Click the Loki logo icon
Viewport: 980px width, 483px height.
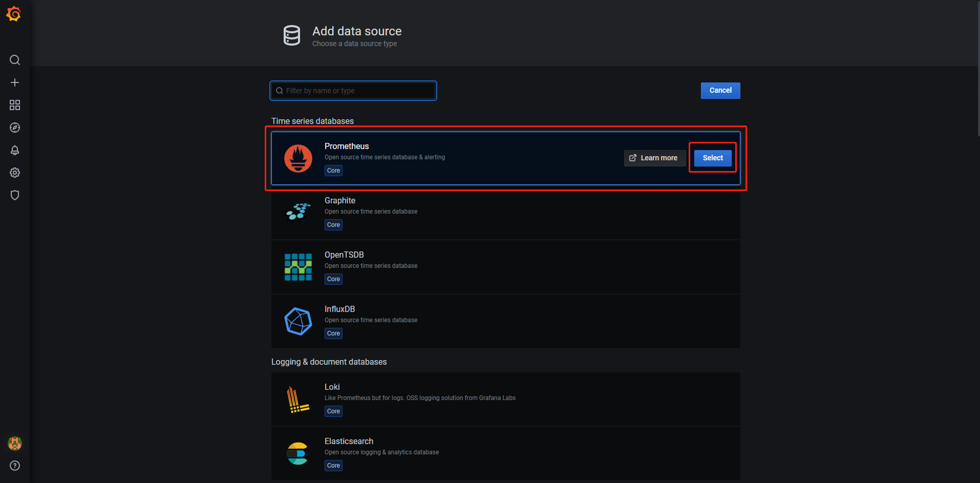(297, 400)
